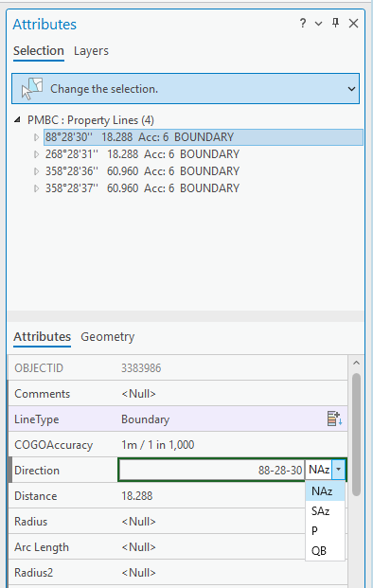Open the lower Attributes tab
This screenshot has width=373, height=588.
(42, 337)
